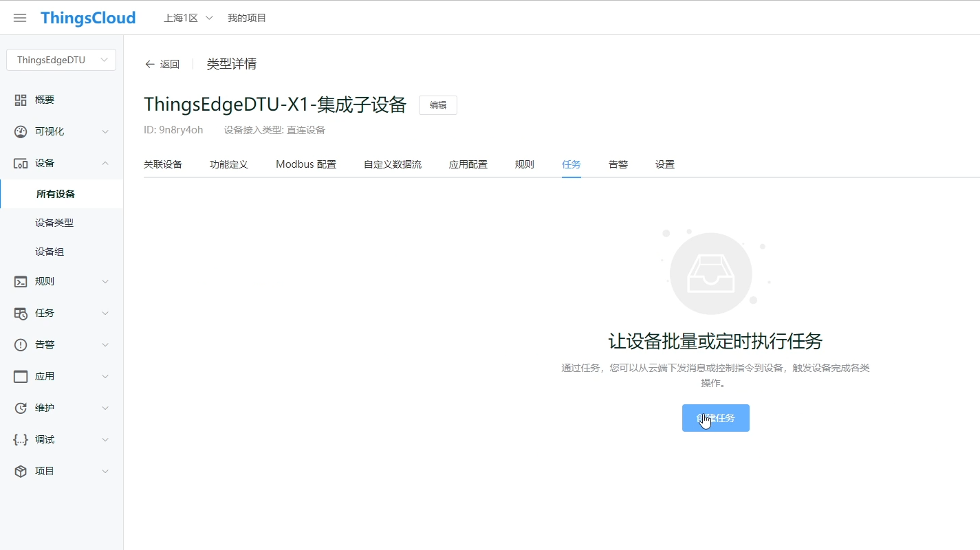Screen dimensions: 980x550
Task: Expand the 维护 section chevron
Action: tap(105, 408)
